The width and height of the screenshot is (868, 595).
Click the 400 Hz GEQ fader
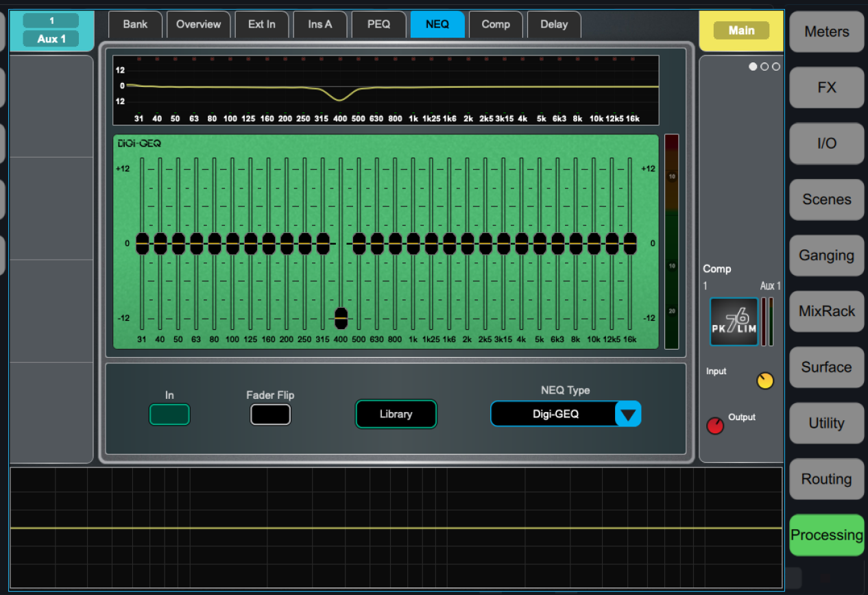tap(341, 318)
